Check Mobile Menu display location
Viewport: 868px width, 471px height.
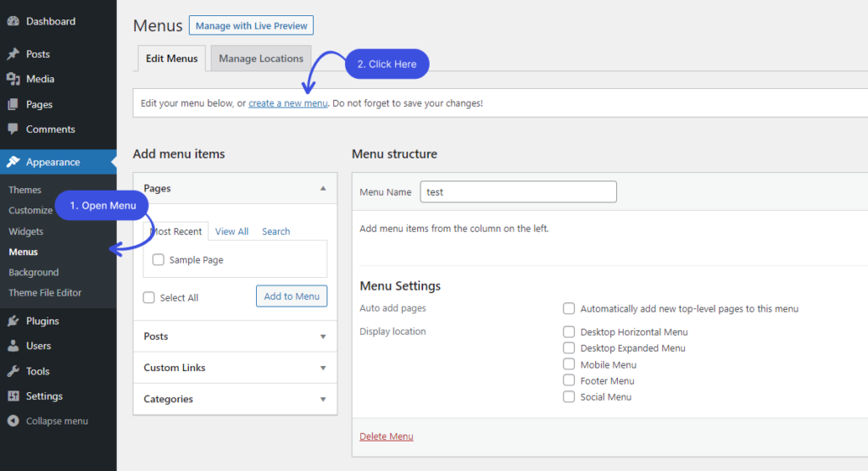pos(569,364)
